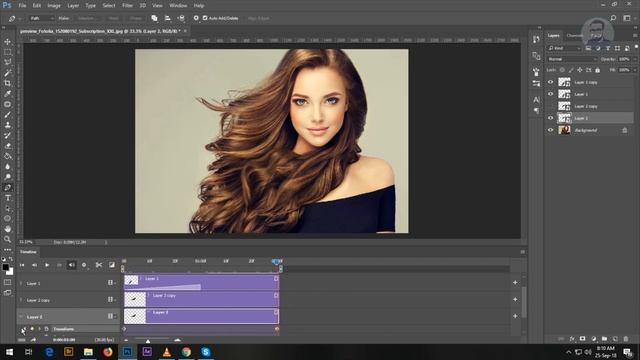Open the Character panel icon
This screenshot has width=640, height=360.
[536, 100]
